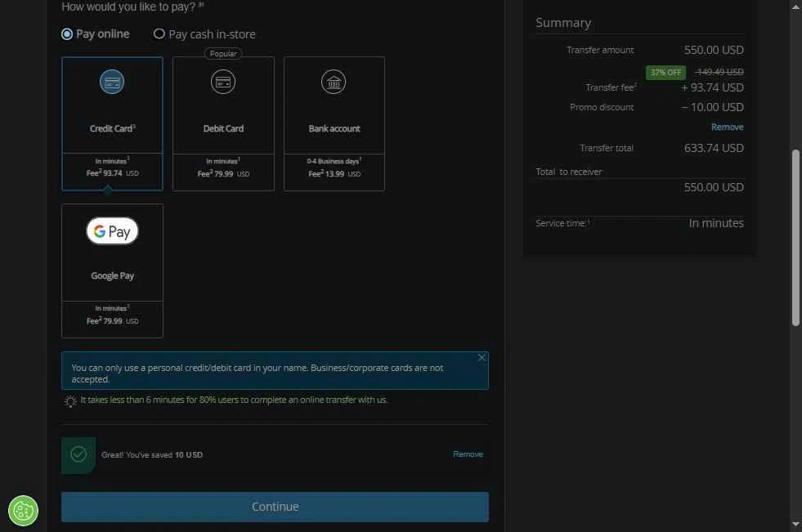Click the Fee 93.74 USD credit card text
This screenshot has height=532, width=802.
click(113, 173)
